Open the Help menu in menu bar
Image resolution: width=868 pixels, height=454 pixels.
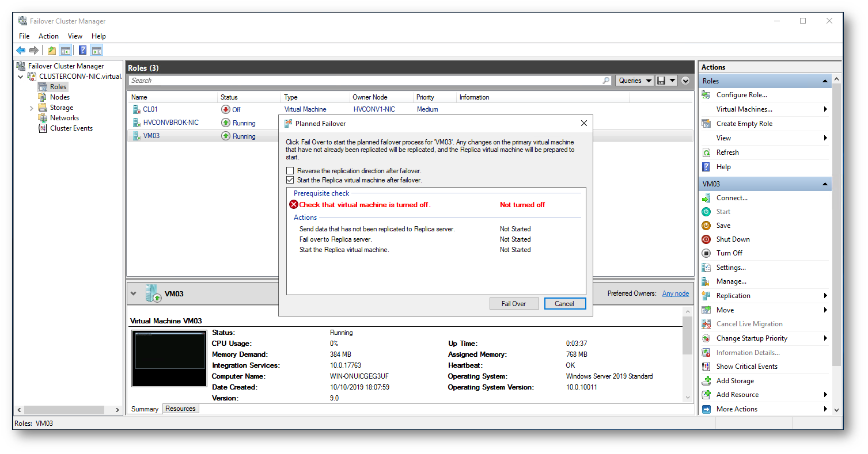98,36
